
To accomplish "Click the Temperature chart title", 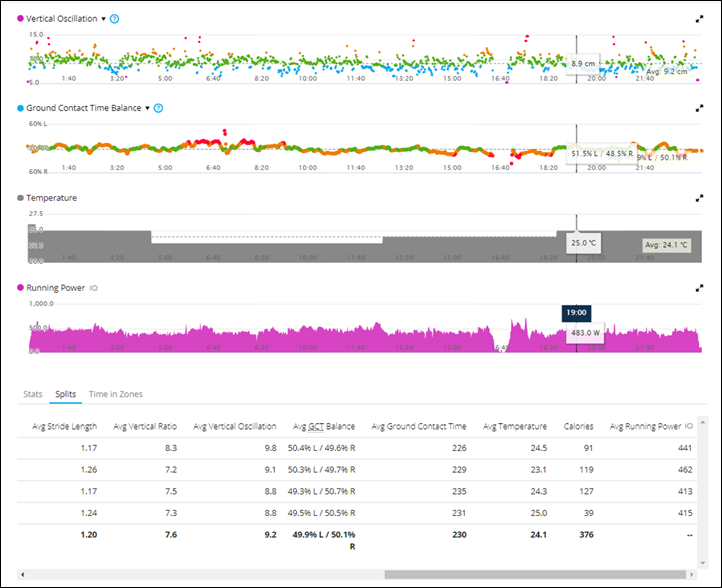I will [x=52, y=198].
